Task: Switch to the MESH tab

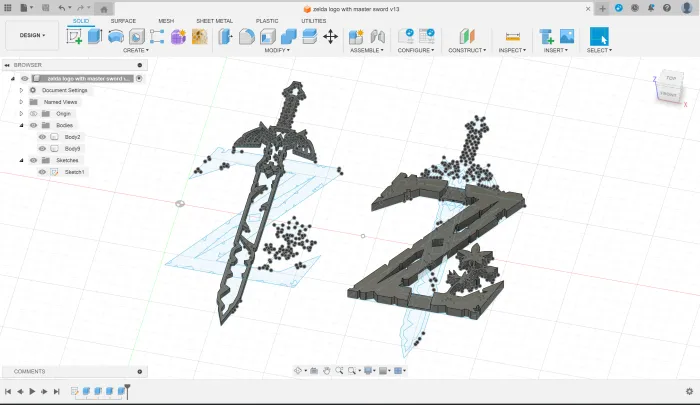Action: click(166, 21)
